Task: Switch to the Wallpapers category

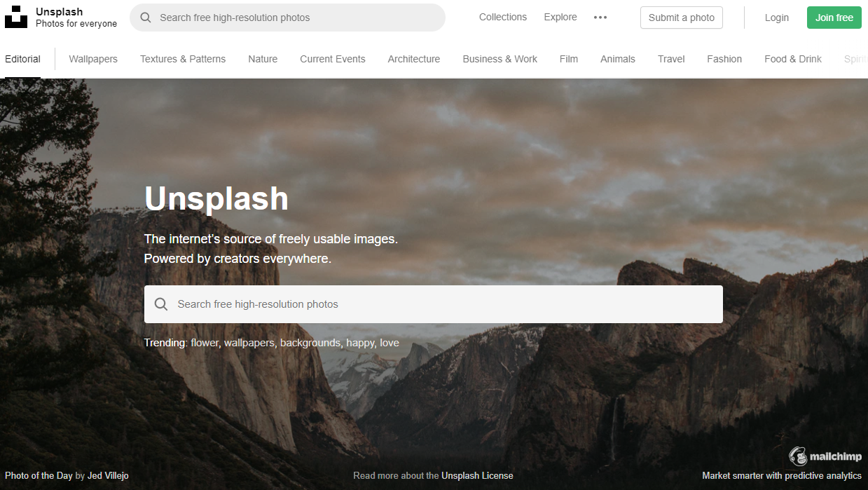Action: 93,59
